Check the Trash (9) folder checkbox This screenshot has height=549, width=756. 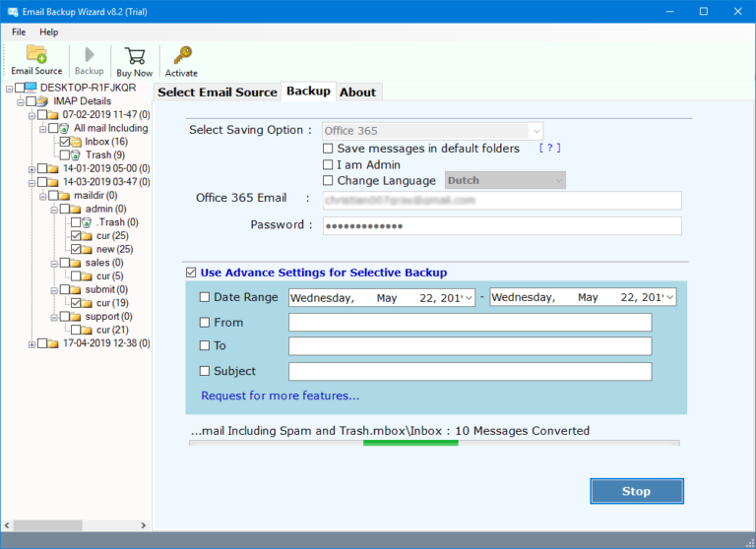65,155
